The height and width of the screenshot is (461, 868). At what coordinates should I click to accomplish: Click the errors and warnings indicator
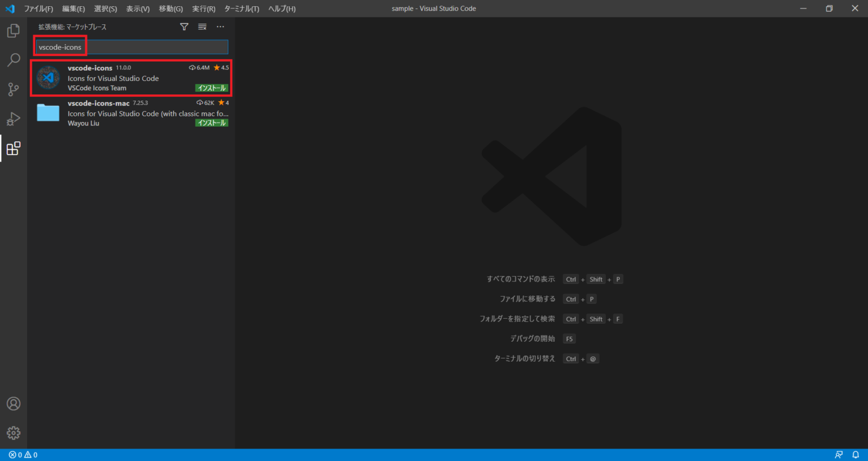point(18,454)
